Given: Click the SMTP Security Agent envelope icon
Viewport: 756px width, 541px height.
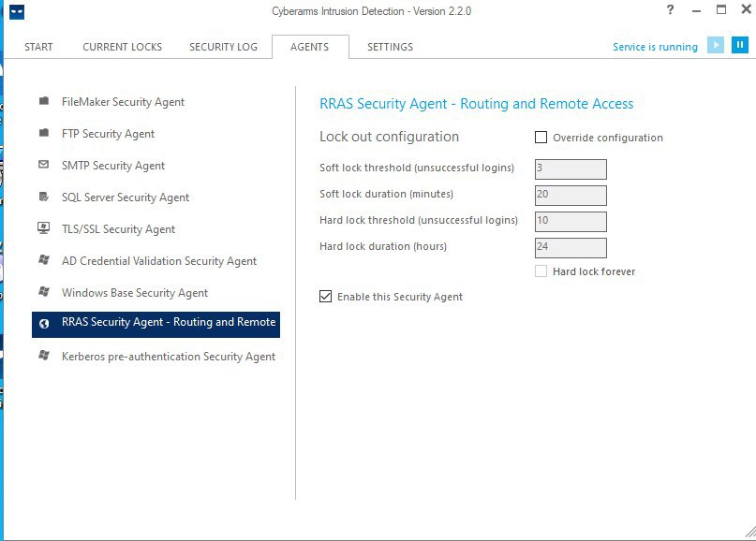Looking at the screenshot, I should coord(44,165).
